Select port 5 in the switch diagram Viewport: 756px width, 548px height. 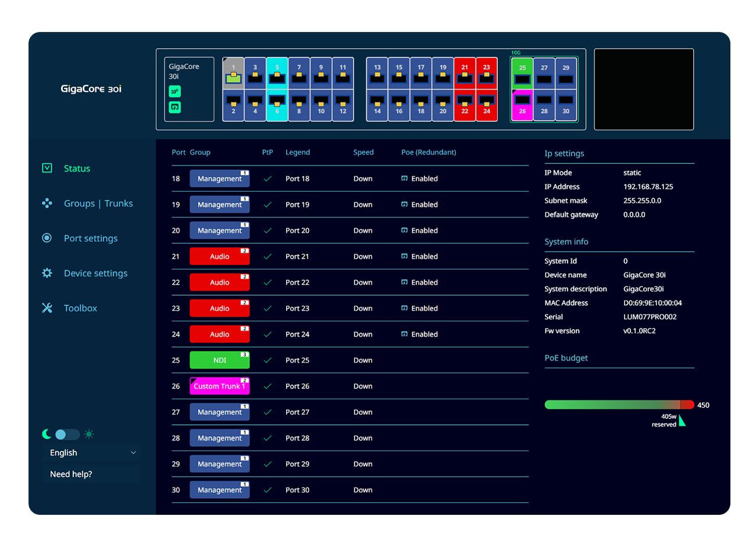[x=277, y=73]
